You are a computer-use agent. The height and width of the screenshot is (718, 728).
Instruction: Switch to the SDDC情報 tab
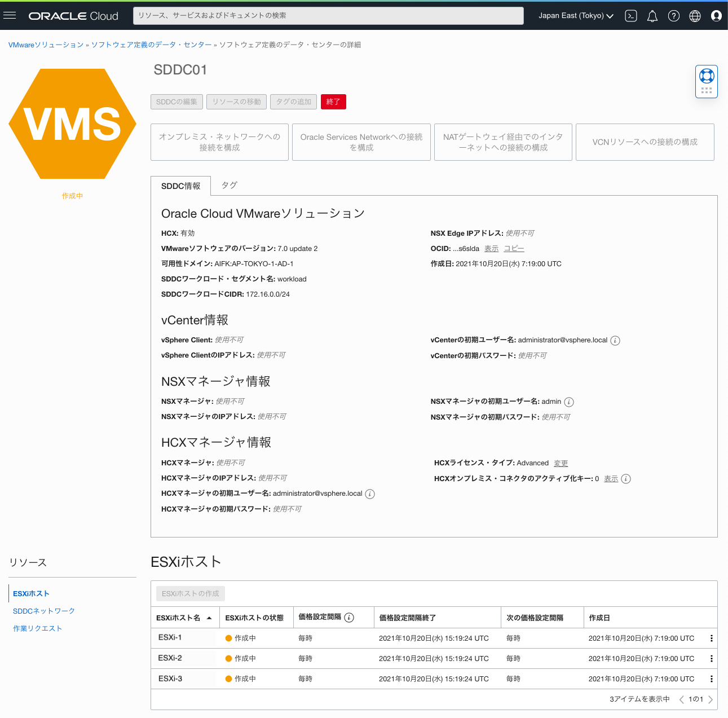tap(180, 186)
